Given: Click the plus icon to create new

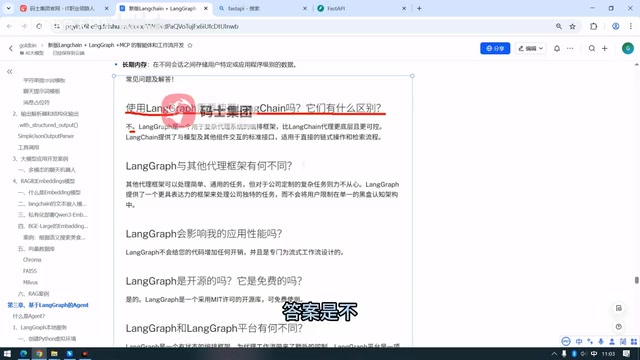Looking at the screenshot, I should coord(605,48).
